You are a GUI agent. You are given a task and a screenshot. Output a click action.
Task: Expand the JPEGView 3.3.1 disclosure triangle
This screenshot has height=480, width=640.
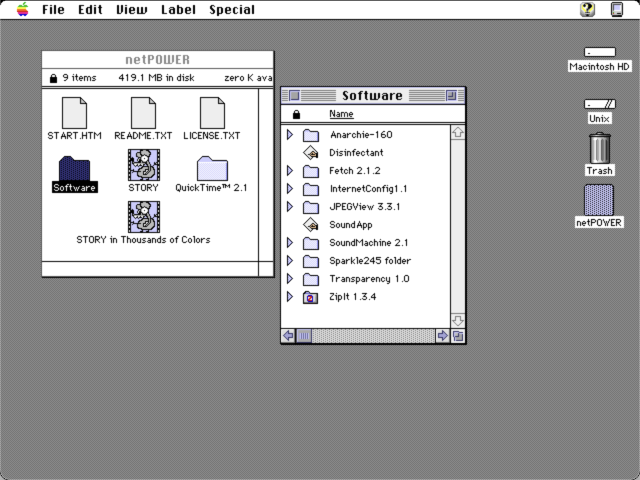coord(290,207)
